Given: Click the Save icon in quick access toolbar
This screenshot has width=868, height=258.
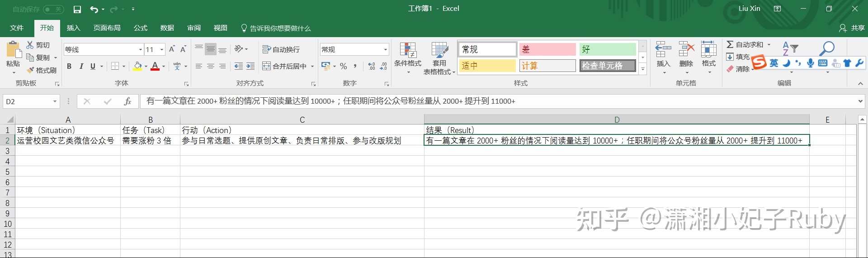Looking at the screenshot, I should [77, 9].
